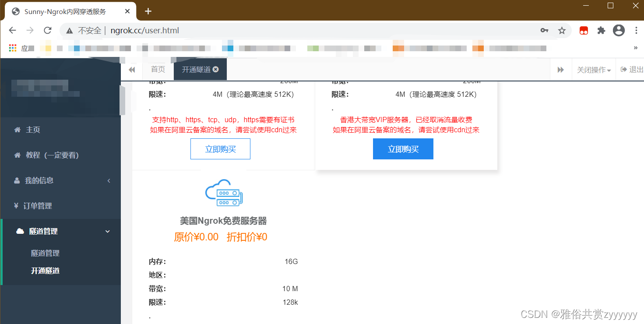
Task: Click the solid blue 立即购买 button
Action: (403, 149)
